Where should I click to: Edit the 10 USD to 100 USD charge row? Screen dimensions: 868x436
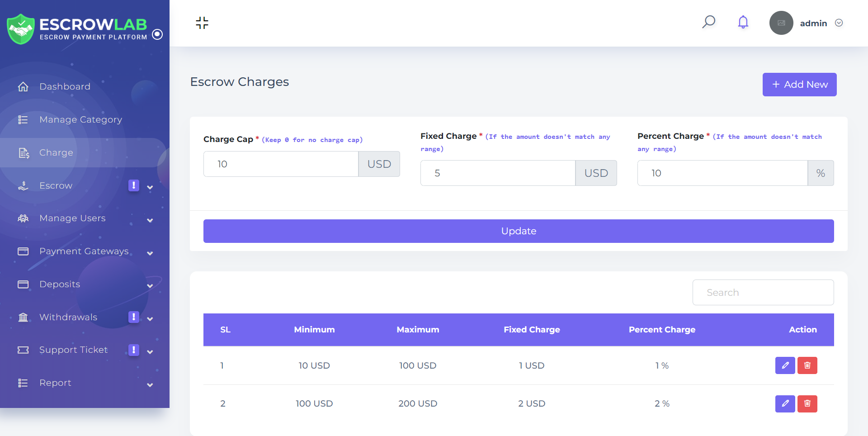point(785,365)
